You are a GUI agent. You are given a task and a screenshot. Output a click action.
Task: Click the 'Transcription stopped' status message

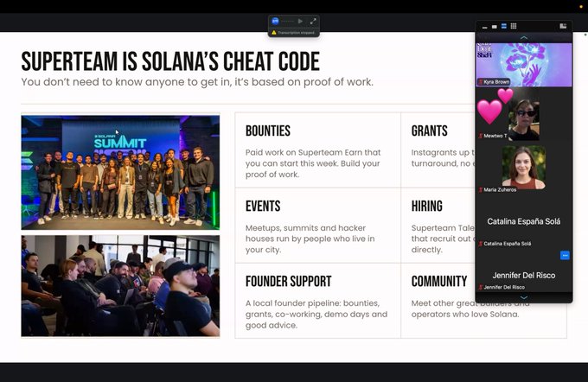tap(297, 33)
